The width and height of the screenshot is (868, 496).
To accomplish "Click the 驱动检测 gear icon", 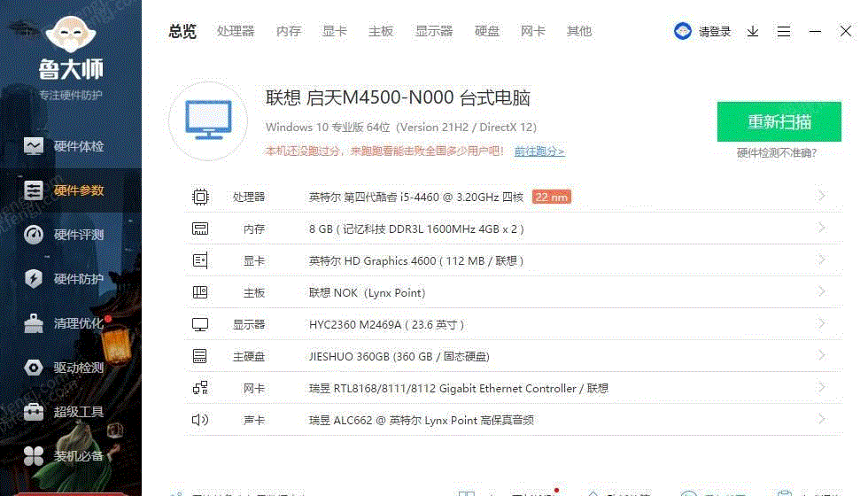I will pyautogui.click(x=34, y=368).
